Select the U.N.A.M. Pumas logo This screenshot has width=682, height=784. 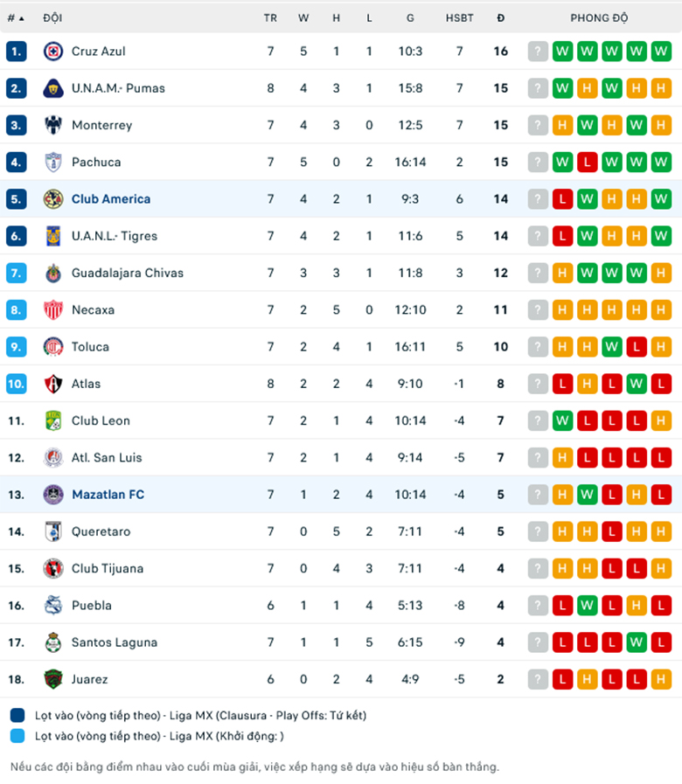pyautogui.click(x=52, y=87)
